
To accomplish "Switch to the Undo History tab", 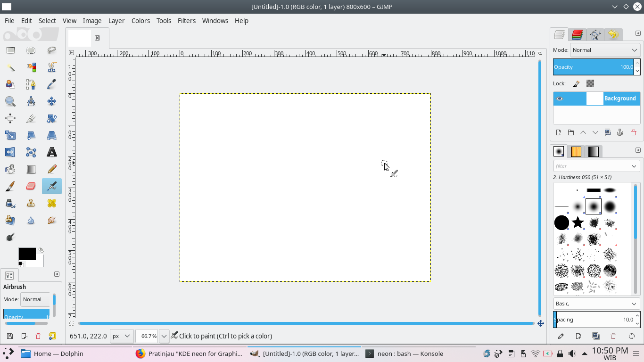I will click(613, 34).
